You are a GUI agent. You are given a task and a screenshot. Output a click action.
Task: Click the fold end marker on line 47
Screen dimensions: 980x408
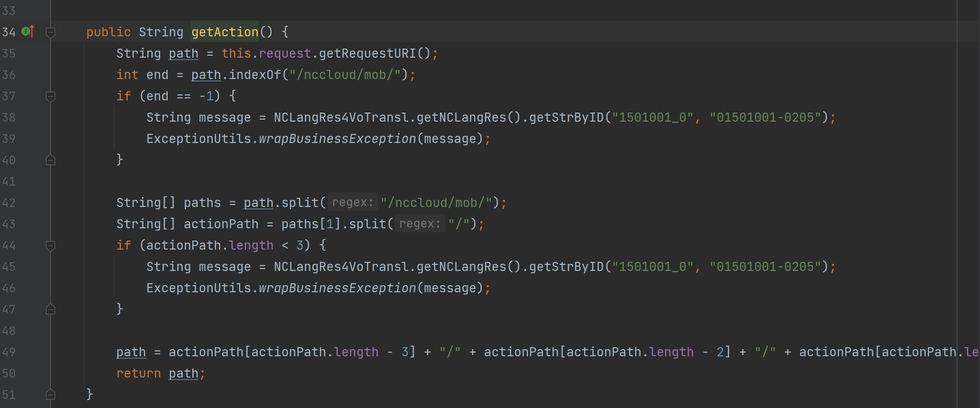point(50,309)
